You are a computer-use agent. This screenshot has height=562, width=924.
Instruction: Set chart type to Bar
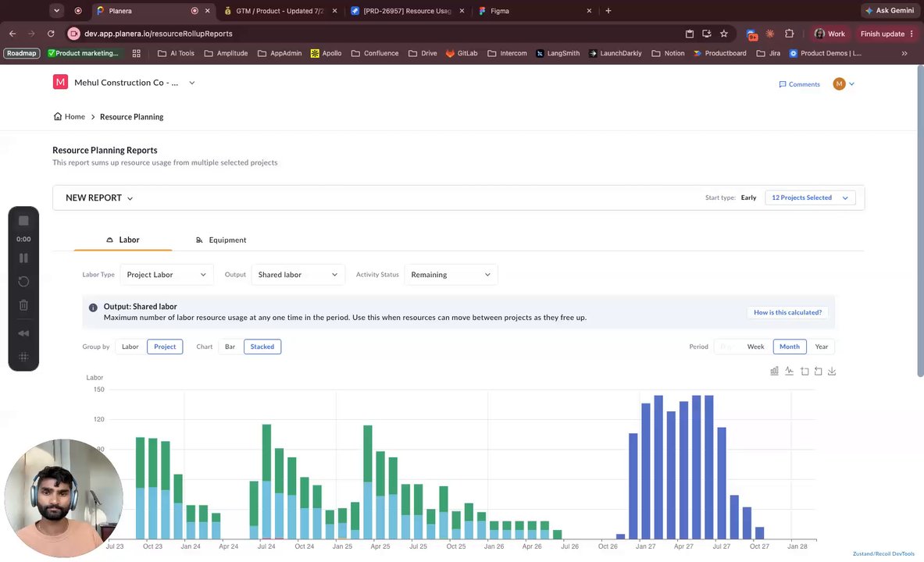click(x=230, y=347)
